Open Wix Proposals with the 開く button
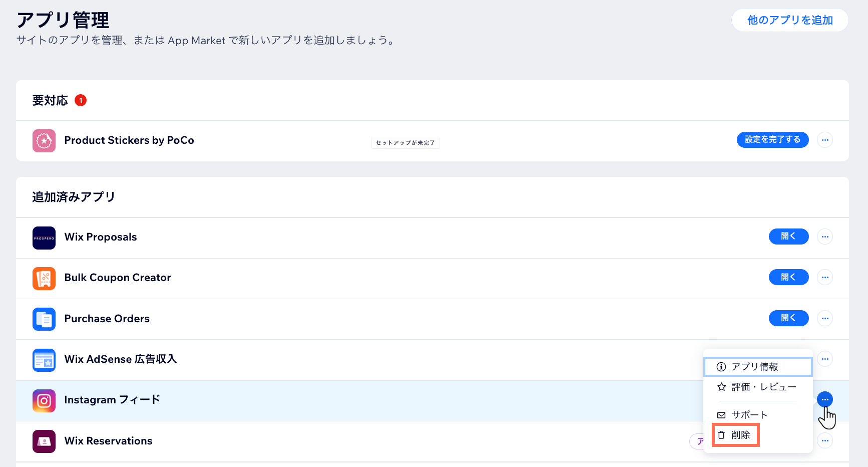Viewport: 868px width, 467px height. tap(789, 237)
